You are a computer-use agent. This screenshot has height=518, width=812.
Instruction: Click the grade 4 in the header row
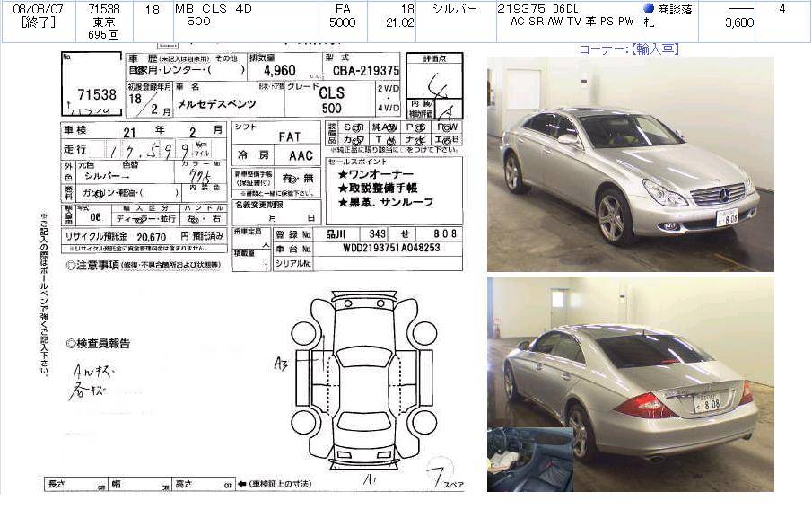[x=782, y=9]
